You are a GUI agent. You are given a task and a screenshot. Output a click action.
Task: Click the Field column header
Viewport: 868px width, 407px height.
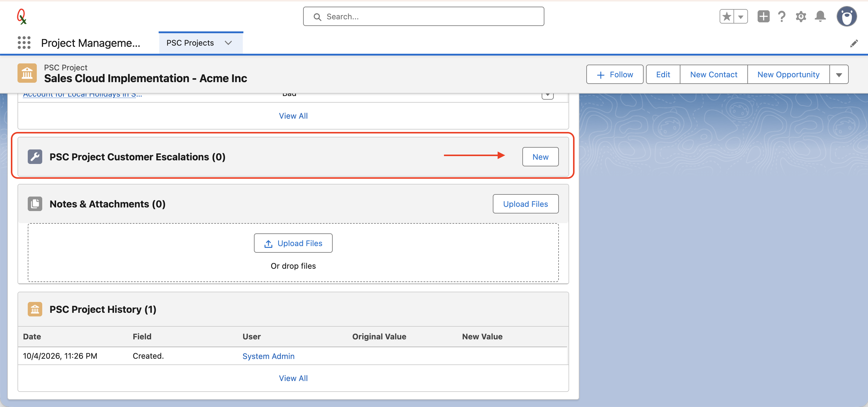(142, 337)
